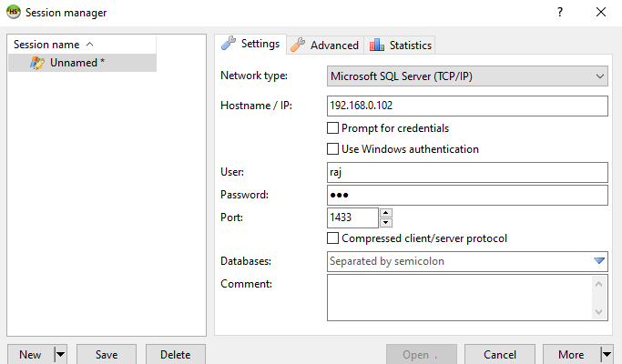Click the Port number field
622x364 pixels.
click(x=352, y=217)
